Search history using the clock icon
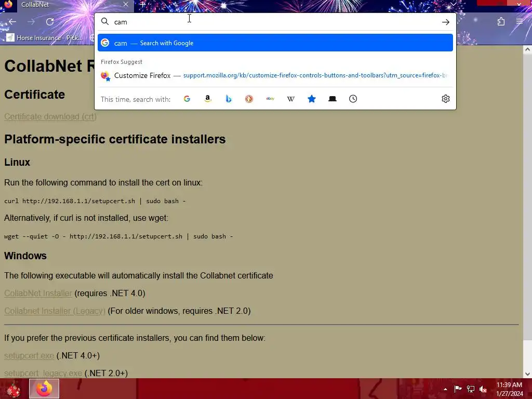 [353, 99]
